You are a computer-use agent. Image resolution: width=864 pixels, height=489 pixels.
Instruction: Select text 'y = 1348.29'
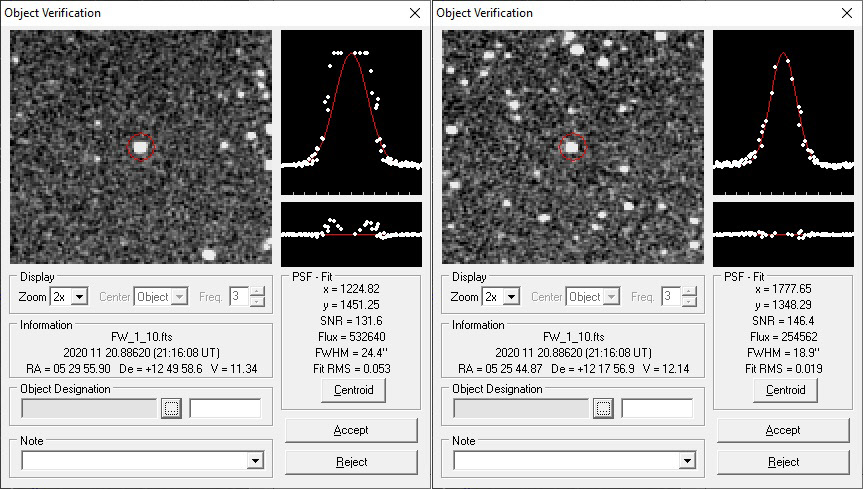(x=783, y=305)
